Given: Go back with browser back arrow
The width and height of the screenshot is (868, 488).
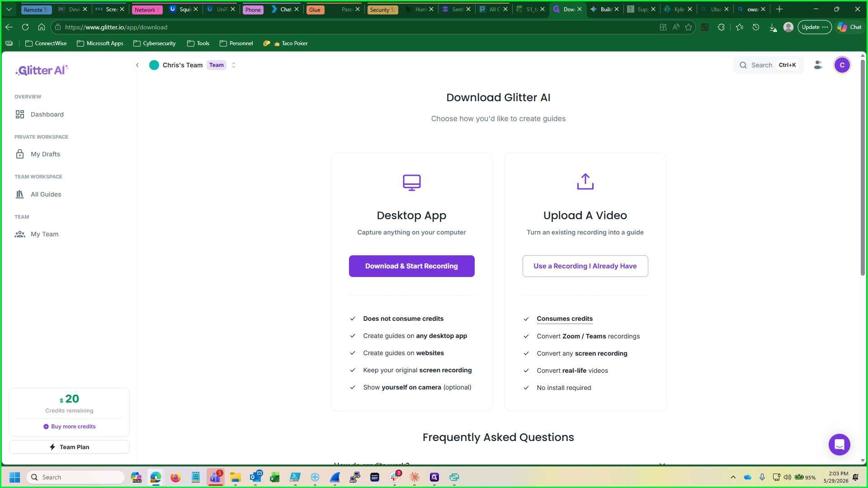Looking at the screenshot, I should pos(9,27).
